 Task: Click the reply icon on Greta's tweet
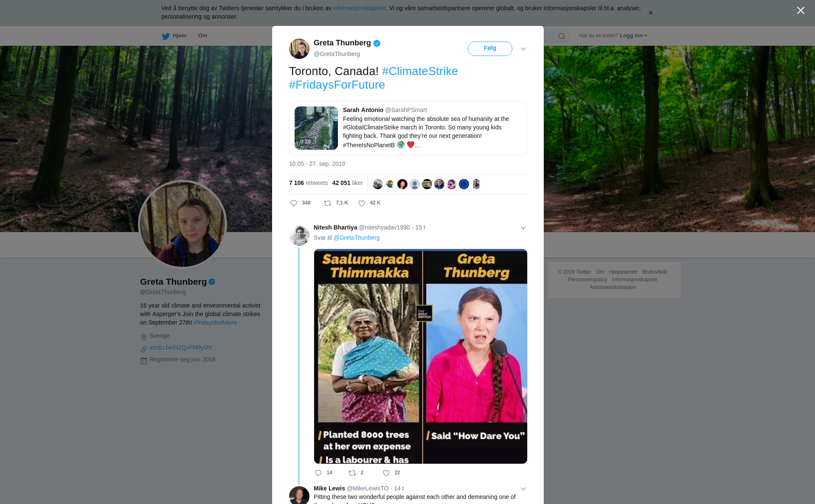pos(294,203)
